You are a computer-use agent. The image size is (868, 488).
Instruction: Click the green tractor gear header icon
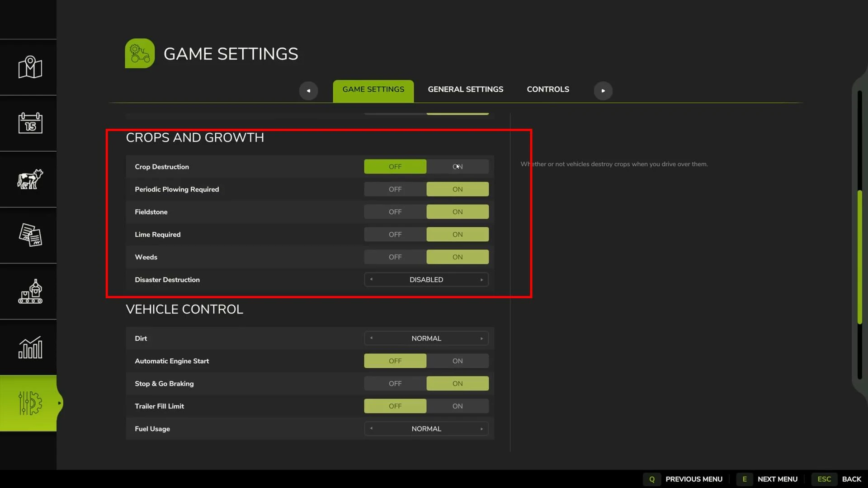point(140,53)
